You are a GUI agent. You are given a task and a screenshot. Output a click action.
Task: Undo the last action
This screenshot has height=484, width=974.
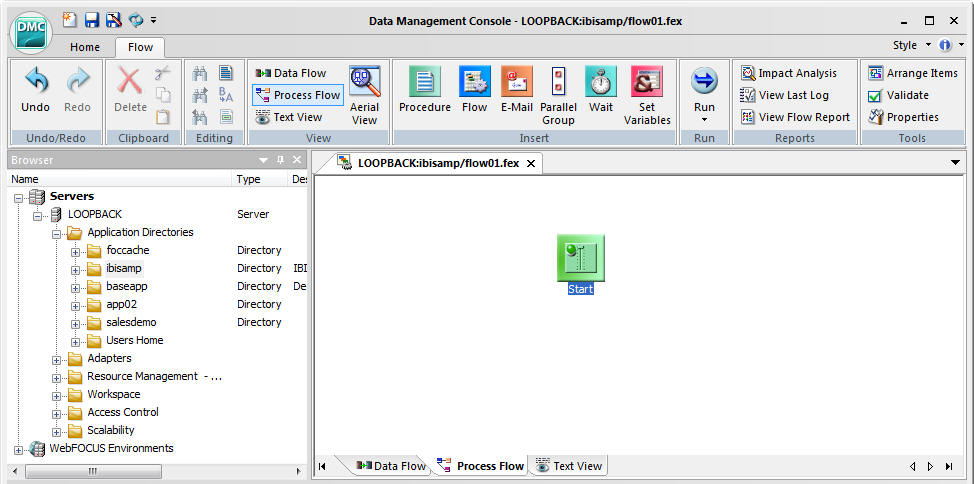(x=35, y=89)
